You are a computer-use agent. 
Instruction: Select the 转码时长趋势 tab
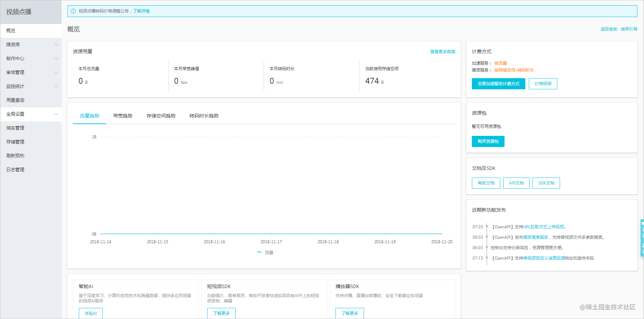pos(204,116)
